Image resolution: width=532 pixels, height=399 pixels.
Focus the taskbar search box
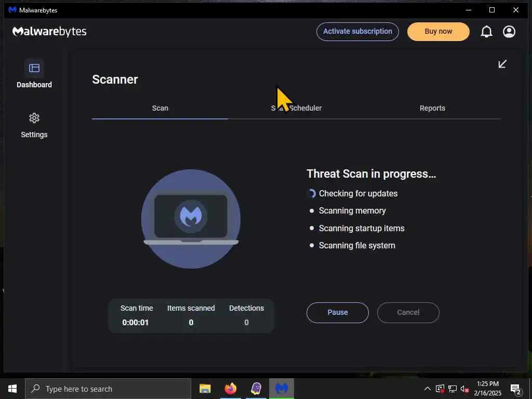point(108,389)
